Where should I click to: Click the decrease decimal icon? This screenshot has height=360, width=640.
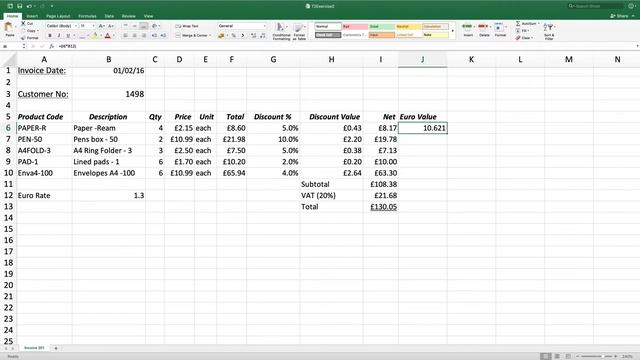tap(262, 36)
